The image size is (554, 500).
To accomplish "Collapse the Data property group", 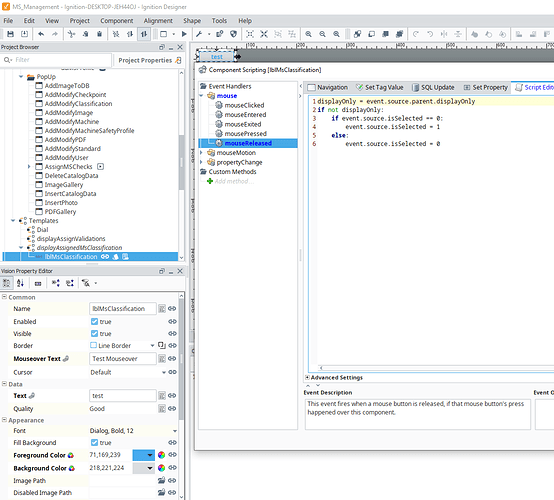I will click(4, 384).
